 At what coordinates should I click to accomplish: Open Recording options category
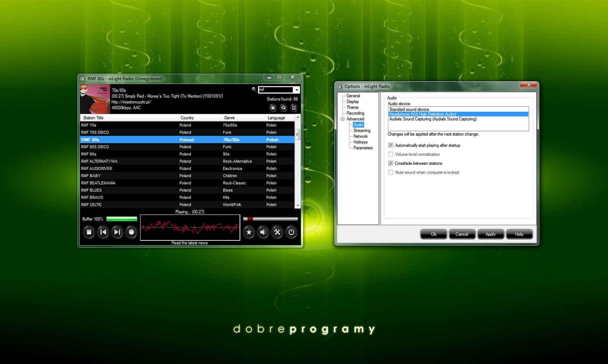[355, 113]
